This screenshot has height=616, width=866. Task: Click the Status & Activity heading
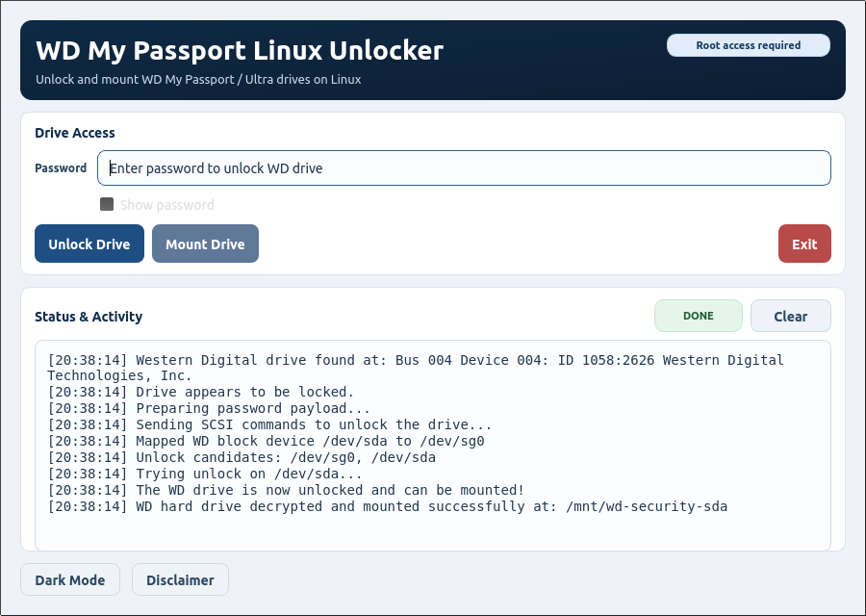pos(89,317)
